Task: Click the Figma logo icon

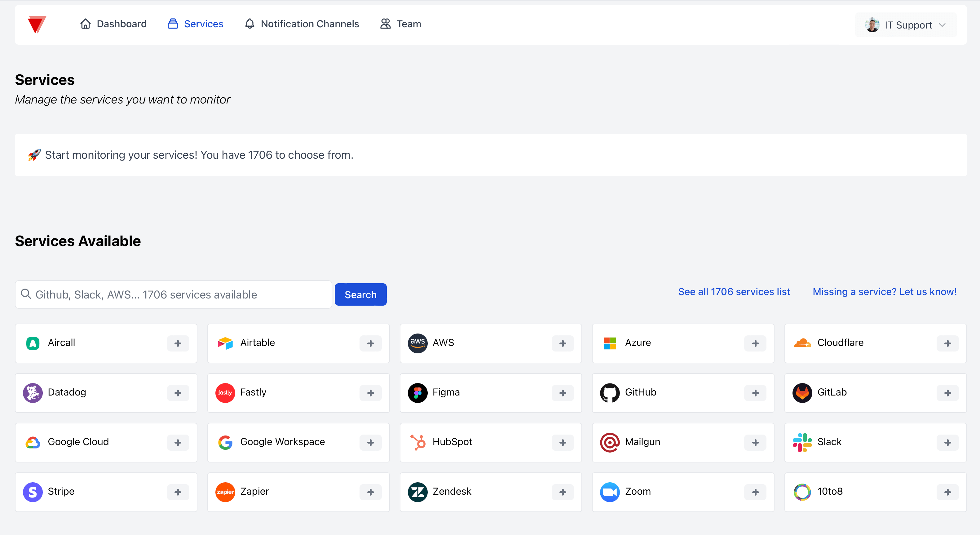Action: (x=418, y=393)
